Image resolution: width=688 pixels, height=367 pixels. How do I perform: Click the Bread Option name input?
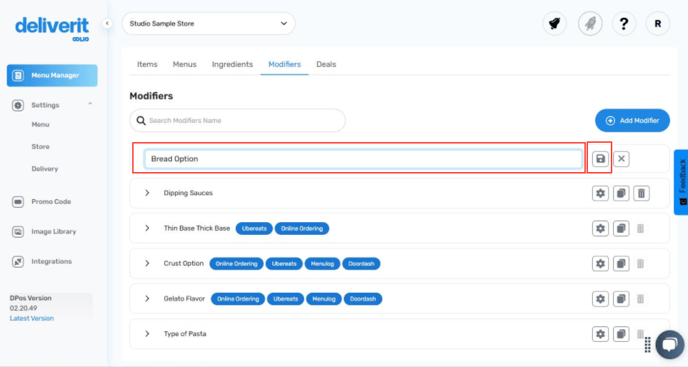[363, 158]
